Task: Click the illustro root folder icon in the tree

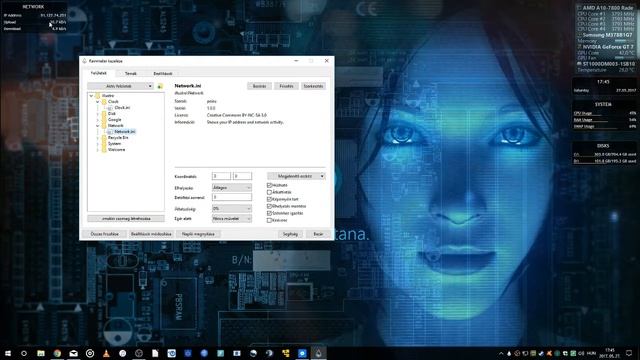Action: [98, 96]
